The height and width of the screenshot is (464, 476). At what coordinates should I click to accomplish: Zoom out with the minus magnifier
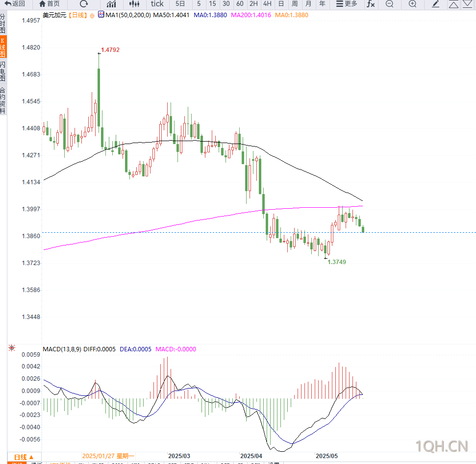[x=390, y=3]
